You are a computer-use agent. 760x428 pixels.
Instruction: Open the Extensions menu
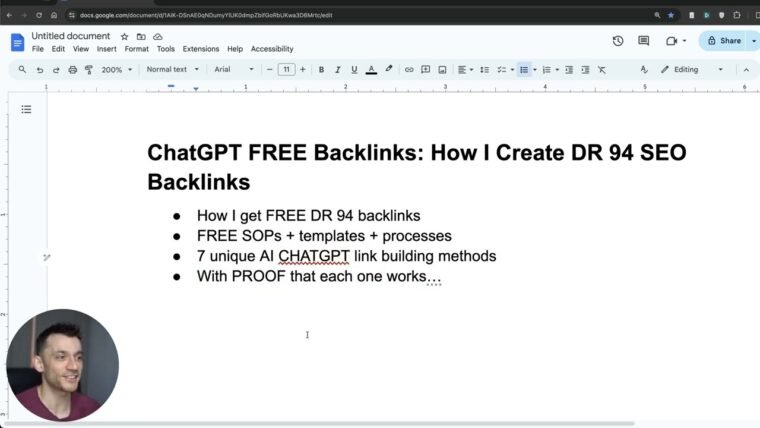(x=201, y=49)
